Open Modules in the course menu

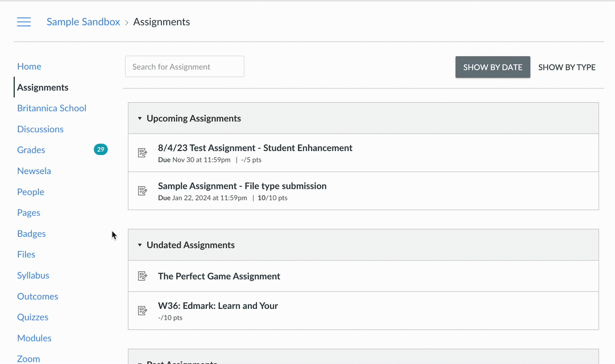(34, 338)
